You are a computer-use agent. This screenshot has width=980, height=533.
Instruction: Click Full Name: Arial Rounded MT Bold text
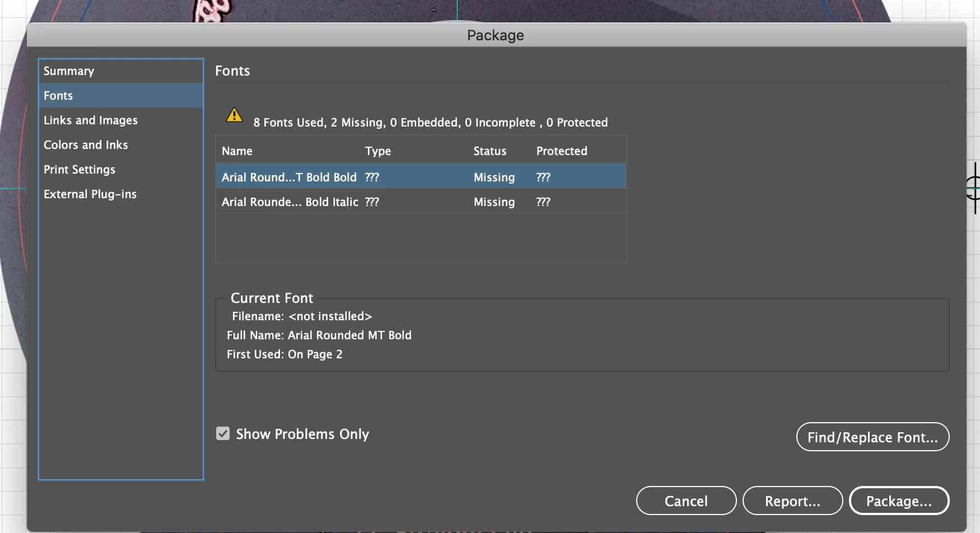tap(319, 335)
